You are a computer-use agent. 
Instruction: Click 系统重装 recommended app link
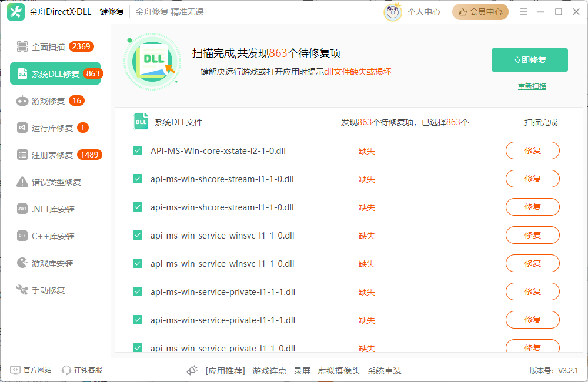point(385,371)
